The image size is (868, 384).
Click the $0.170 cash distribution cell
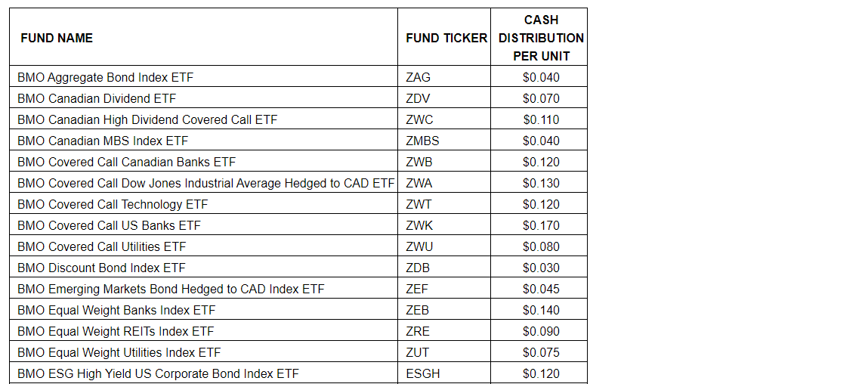[541, 225]
